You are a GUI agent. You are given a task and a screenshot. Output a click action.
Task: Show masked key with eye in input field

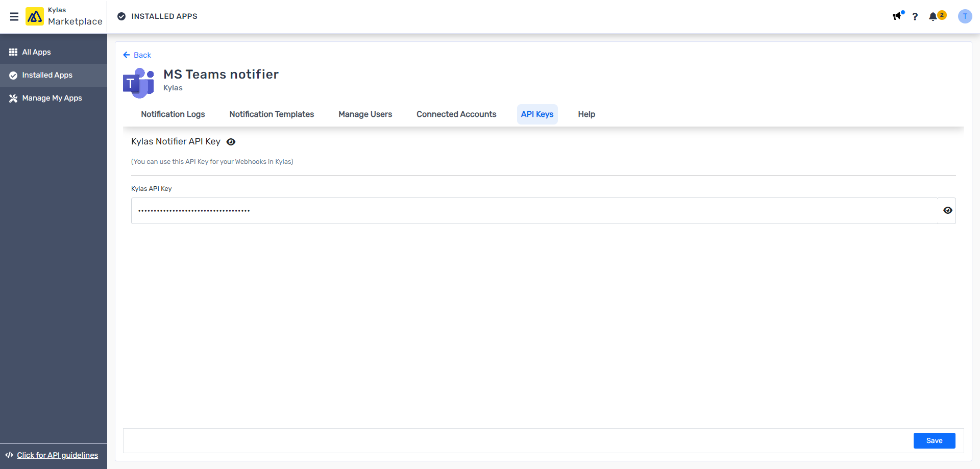(947, 210)
